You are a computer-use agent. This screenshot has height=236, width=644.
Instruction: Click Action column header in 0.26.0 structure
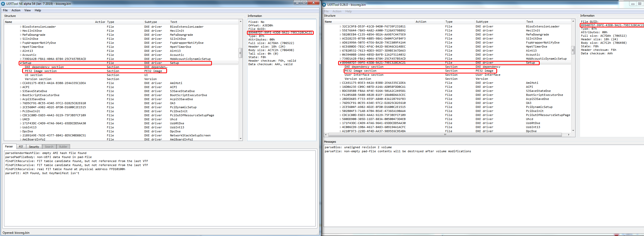pos(429,22)
